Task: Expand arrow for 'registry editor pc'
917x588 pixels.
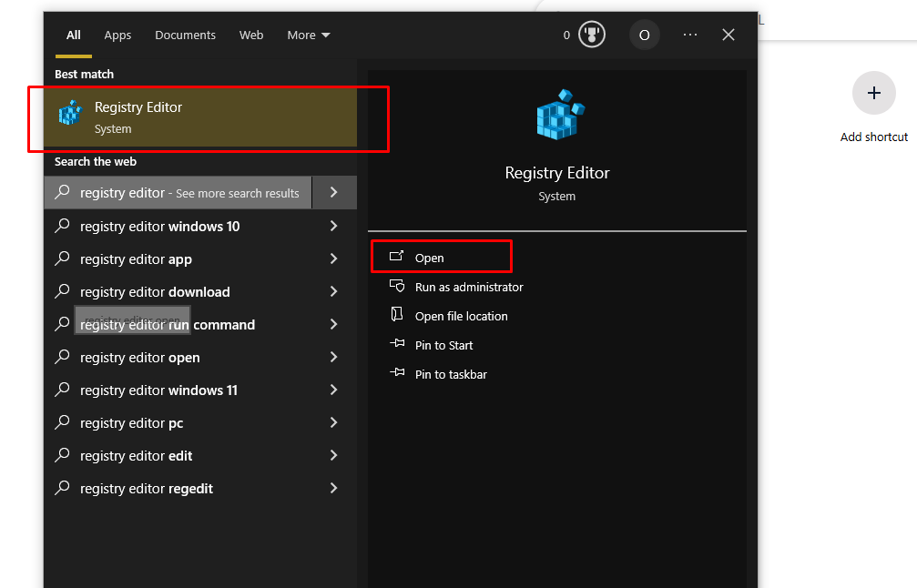Action: (334, 422)
